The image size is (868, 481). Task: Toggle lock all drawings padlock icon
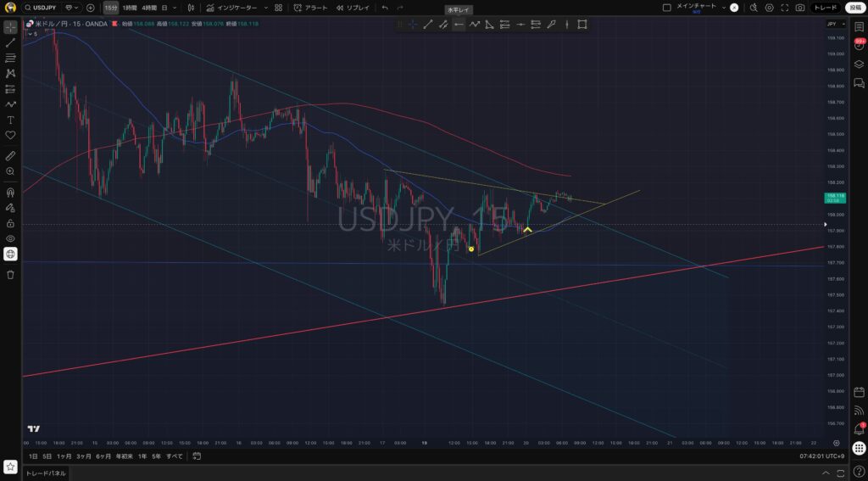[x=10, y=223]
